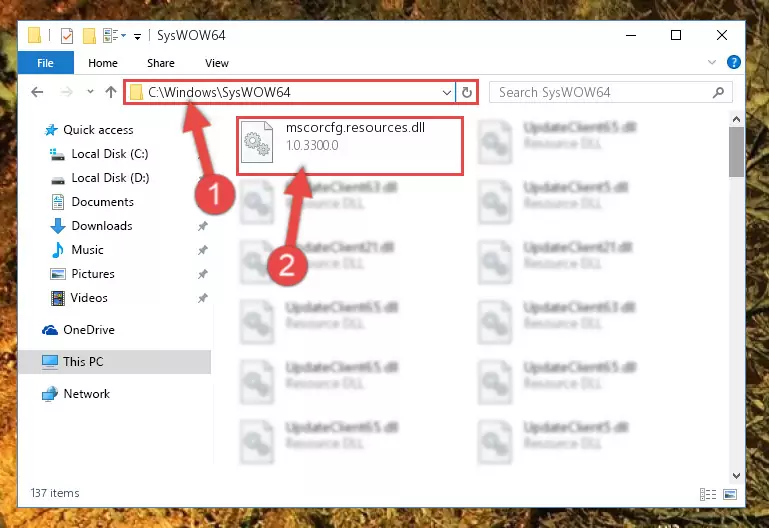
Task: Select the mscorcfg.resources.dll file name
Action: coord(355,127)
